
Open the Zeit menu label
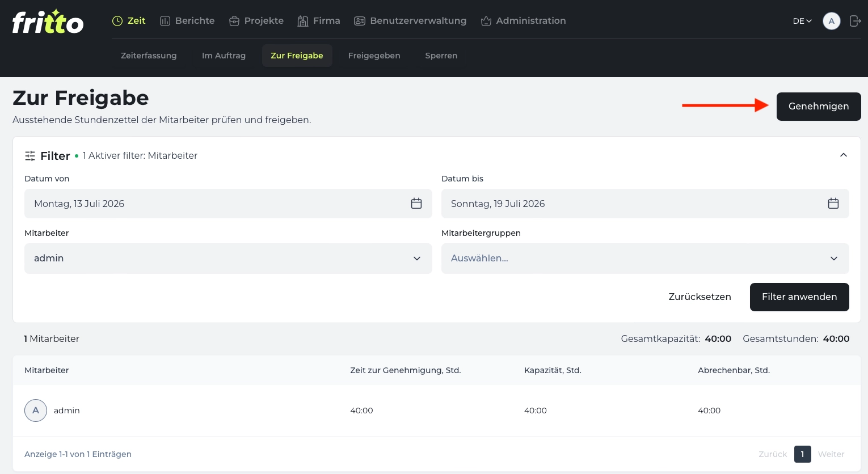137,21
